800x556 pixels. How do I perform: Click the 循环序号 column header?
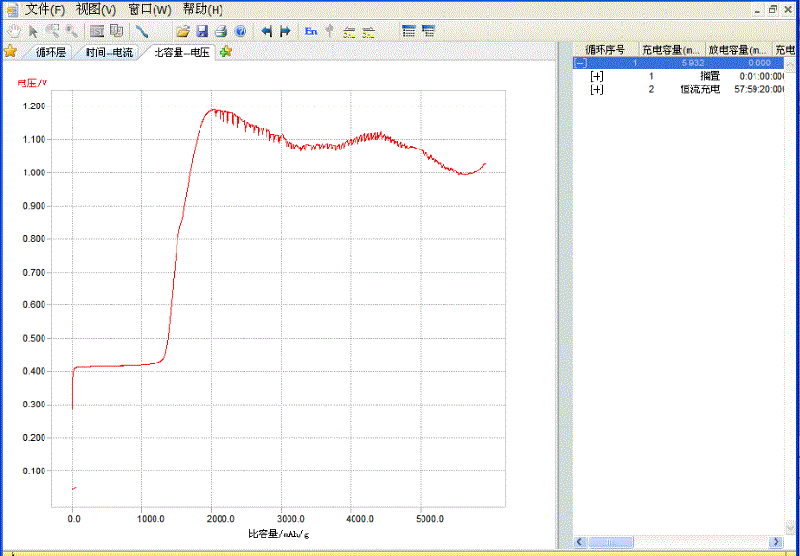[x=605, y=49]
